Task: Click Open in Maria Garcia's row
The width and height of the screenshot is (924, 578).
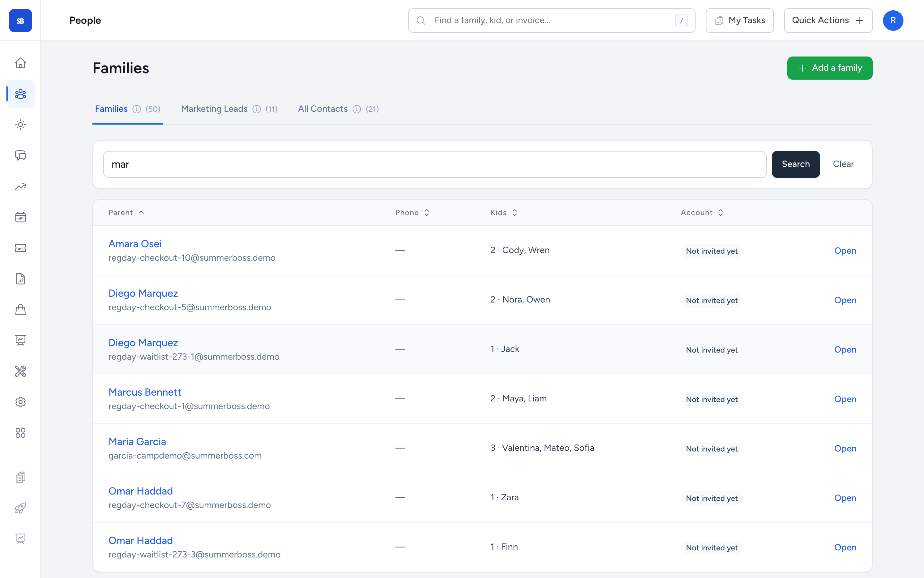Action: point(845,448)
